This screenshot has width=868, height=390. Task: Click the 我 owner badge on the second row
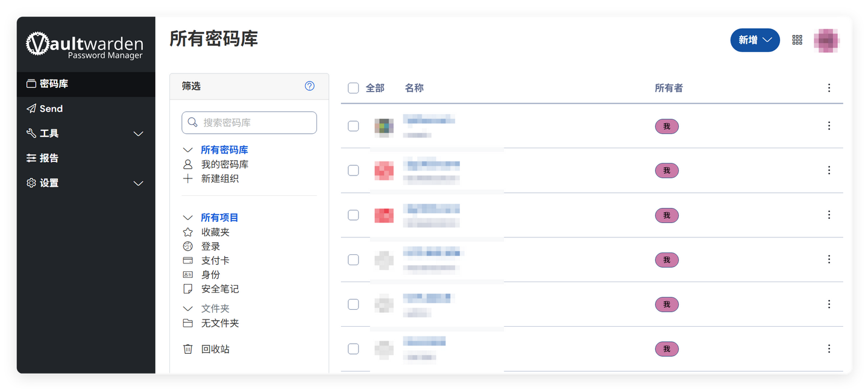click(667, 171)
